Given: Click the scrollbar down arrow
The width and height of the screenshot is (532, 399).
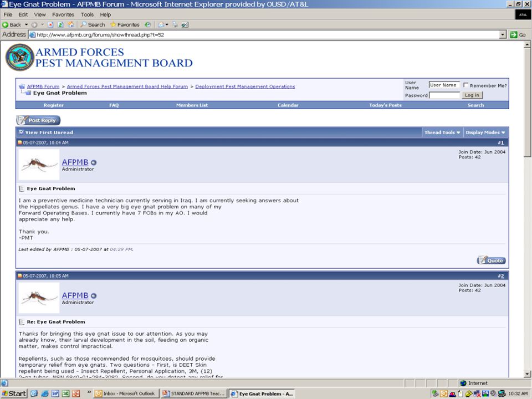Looking at the screenshot, I should click(527, 374).
